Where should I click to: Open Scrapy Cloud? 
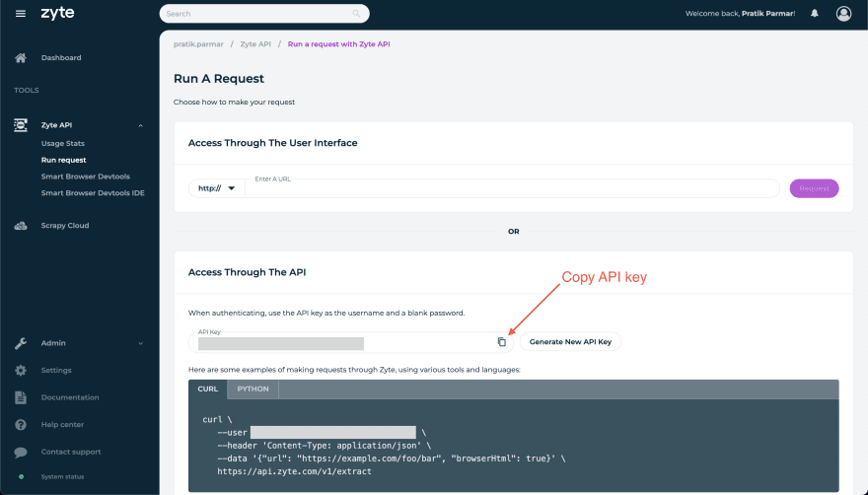[65, 226]
